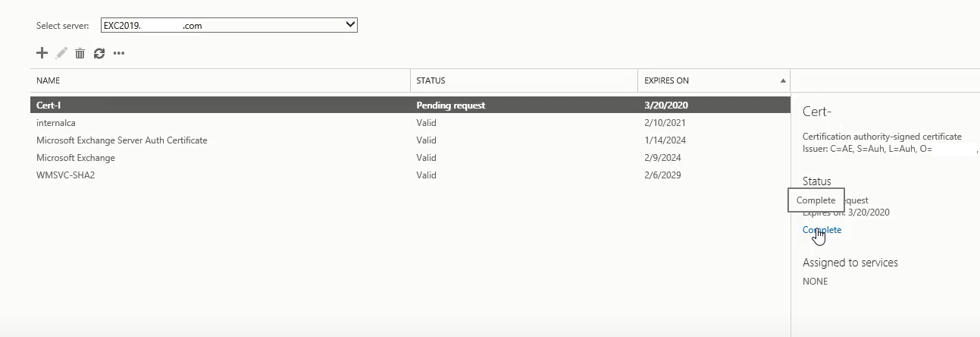Click the plus icon to add certificate

coord(42,52)
